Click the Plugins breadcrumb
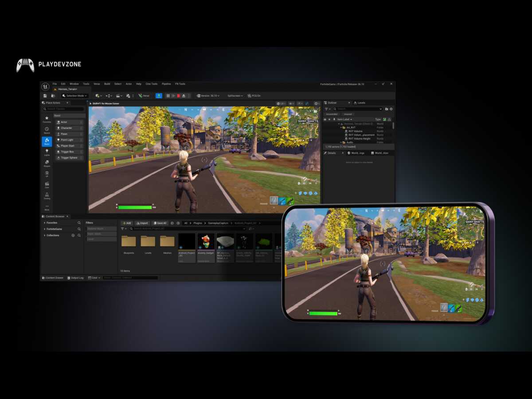Viewport: 532px width, 399px height. click(x=197, y=223)
